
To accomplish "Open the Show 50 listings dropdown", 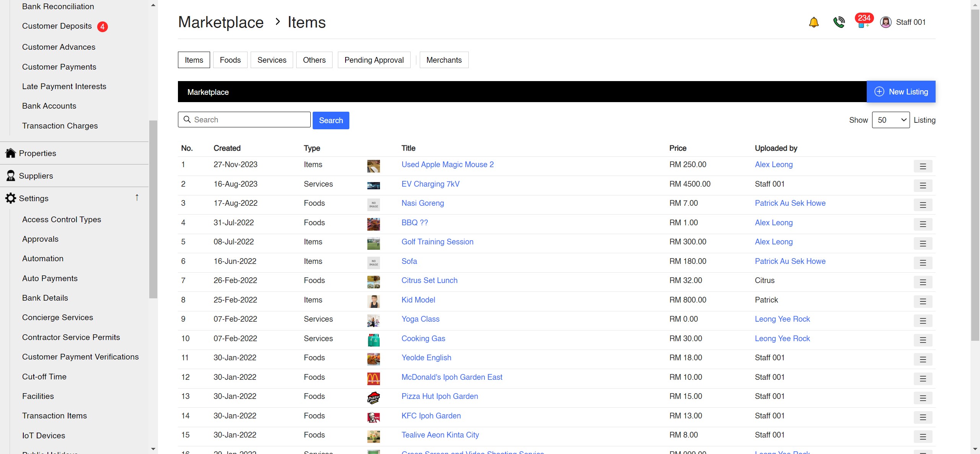I will click(x=891, y=119).
